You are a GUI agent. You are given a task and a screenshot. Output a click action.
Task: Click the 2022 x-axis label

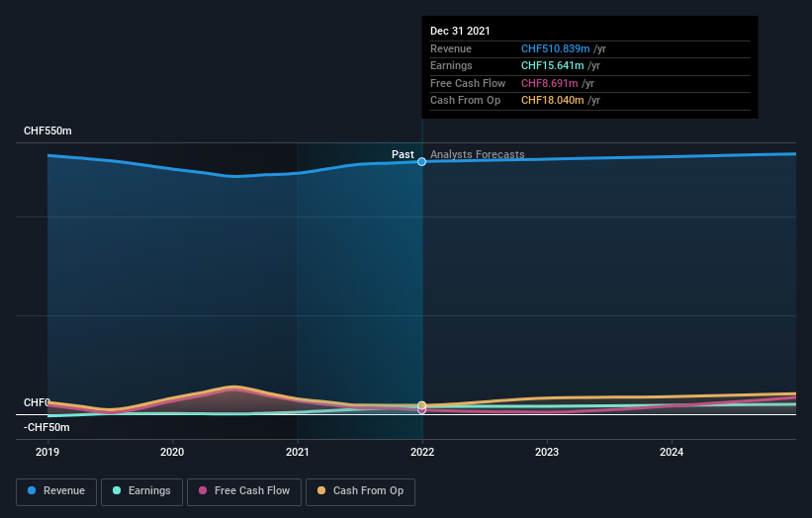(x=422, y=453)
